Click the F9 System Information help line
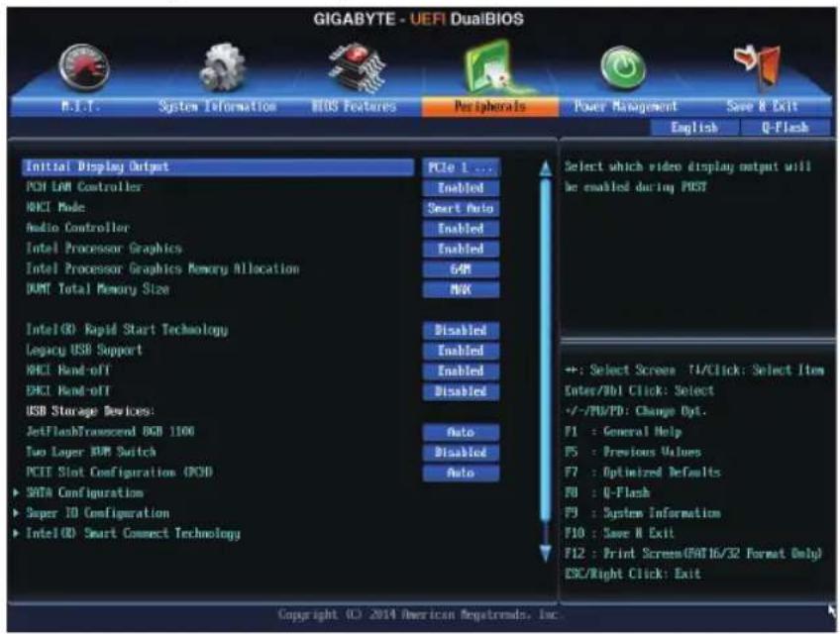Image resolution: width=840 pixels, height=634 pixels. (643, 513)
